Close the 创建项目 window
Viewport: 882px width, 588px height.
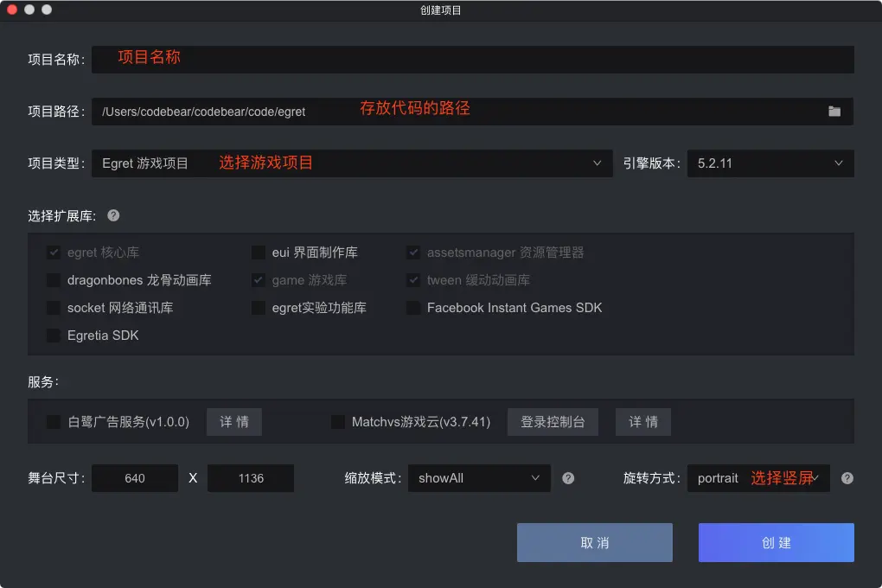pos(12,10)
